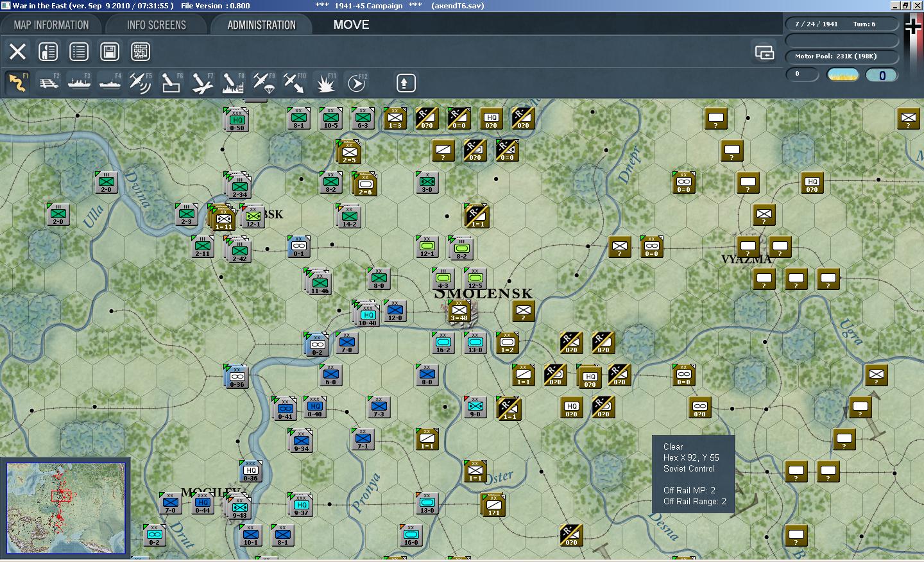Select the Mogilev unit labeled 9-43
The width and height of the screenshot is (924, 562).
coord(239,507)
